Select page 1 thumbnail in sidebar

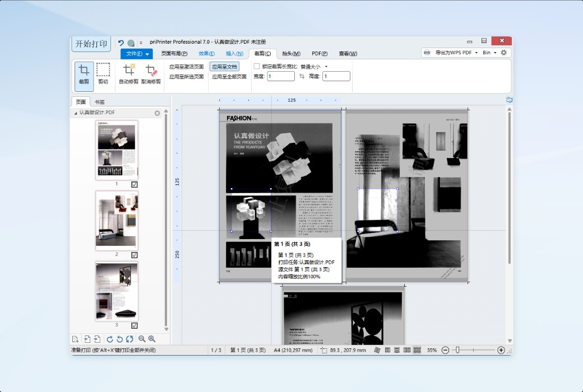click(117, 150)
